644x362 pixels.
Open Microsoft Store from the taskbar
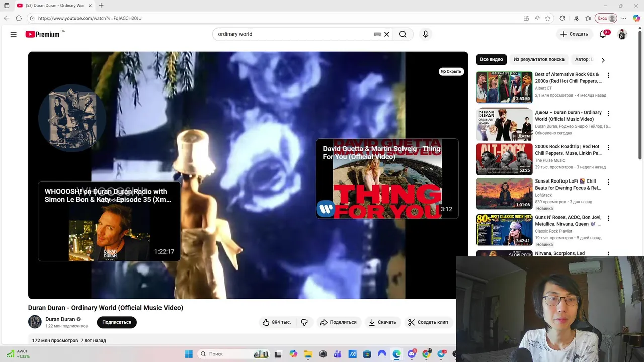[367, 354]
